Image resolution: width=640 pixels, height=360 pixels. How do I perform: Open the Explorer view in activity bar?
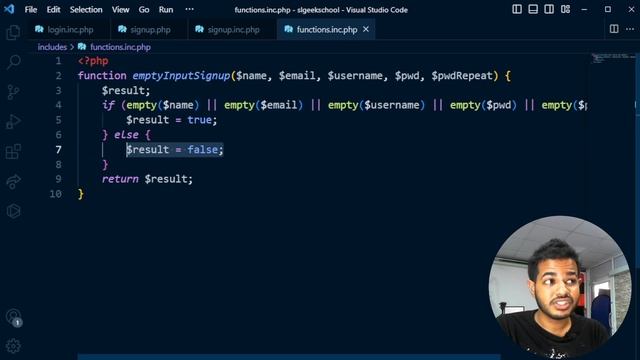(x=13, y=32)
